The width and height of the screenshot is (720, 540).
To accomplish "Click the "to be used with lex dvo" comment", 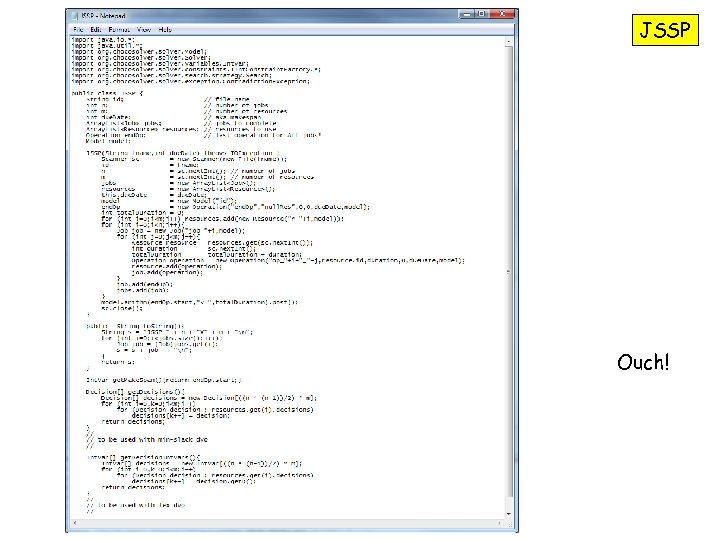I will [x=141, y=505].
